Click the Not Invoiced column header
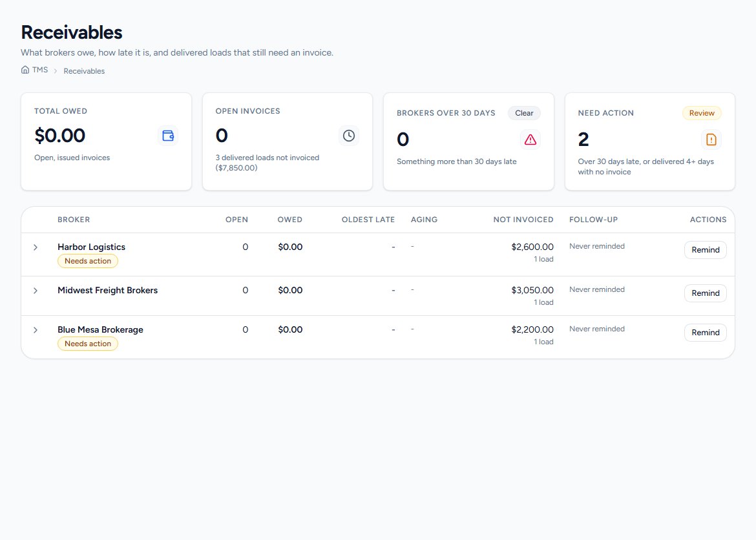756x540 pixels. 523,220
